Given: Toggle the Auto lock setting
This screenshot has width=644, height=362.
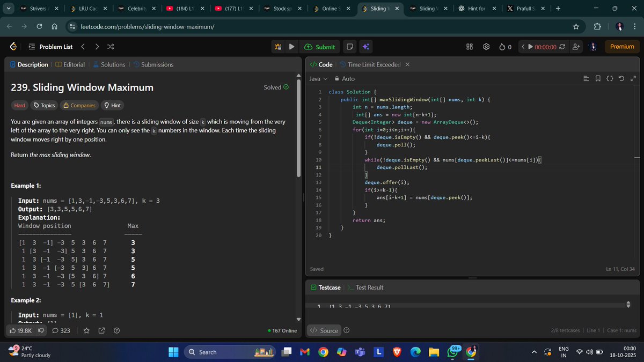Looking at the screenshot, I should (x=344, y=79).
